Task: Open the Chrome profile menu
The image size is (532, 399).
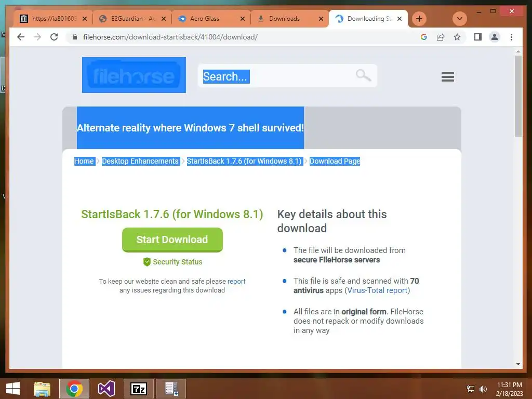Action: point(495,37)
